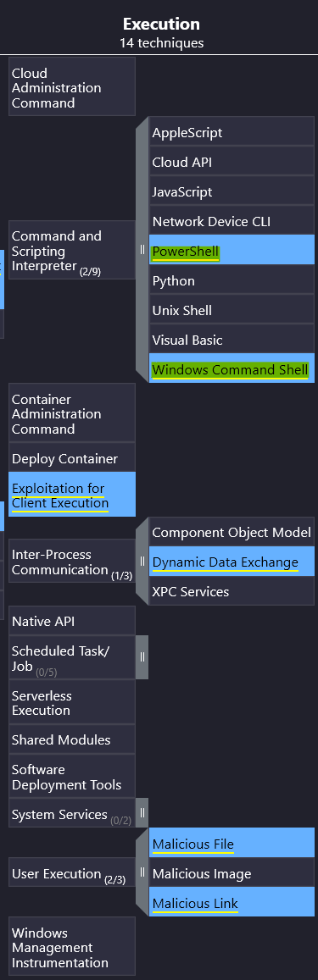Select Exploitation for Client Execution technique
The width and height of the screenshot is (318, 980).
tap(72, 494)
